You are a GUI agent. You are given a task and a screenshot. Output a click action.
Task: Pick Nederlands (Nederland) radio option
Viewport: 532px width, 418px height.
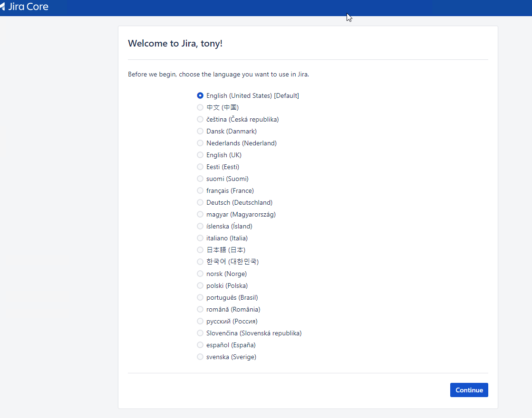point(200,143)
